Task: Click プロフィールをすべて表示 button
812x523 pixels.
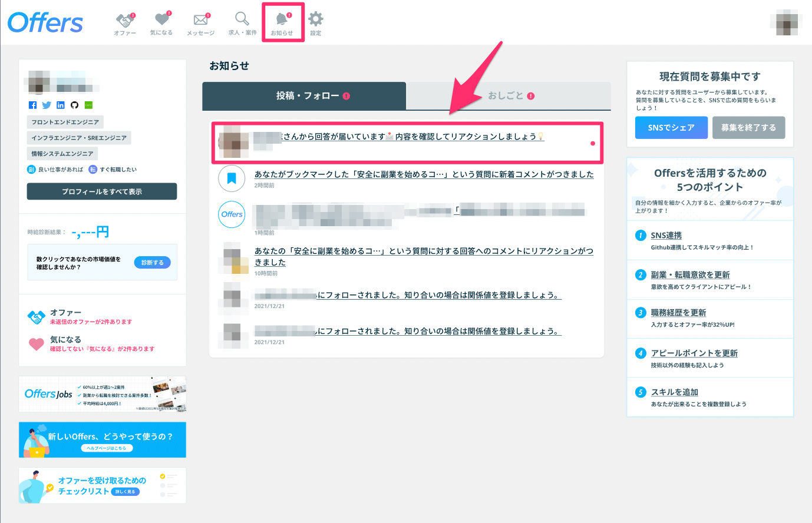Action: (x=102, y=191)
